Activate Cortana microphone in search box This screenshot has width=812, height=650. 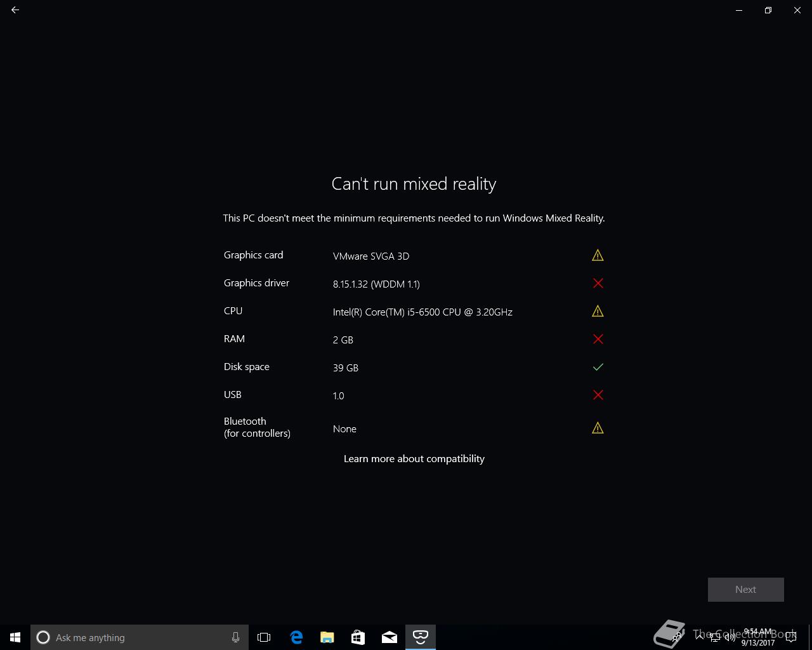pyautogui.click(x=235, y=637)
